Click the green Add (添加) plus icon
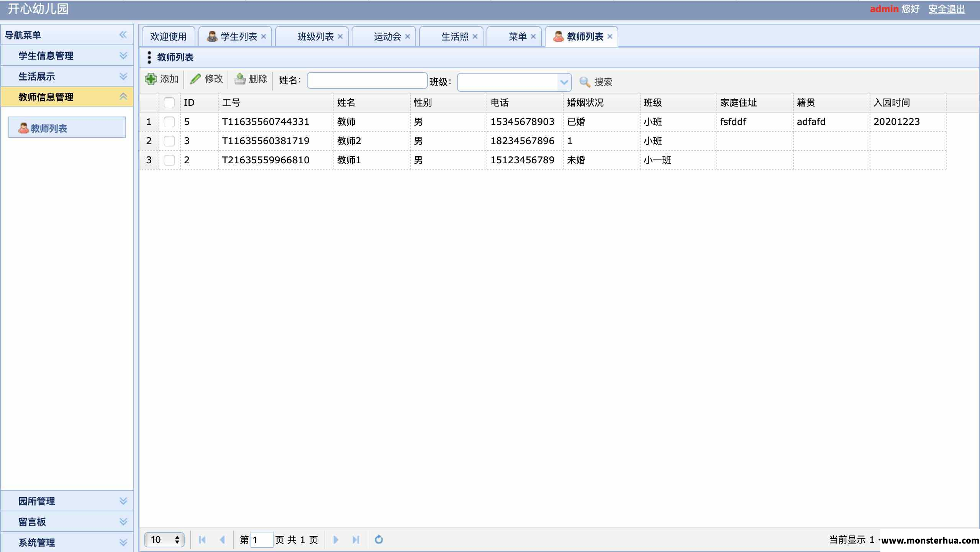Image resolution: width=980 pixels, height=552 pixels. point(151,79)
